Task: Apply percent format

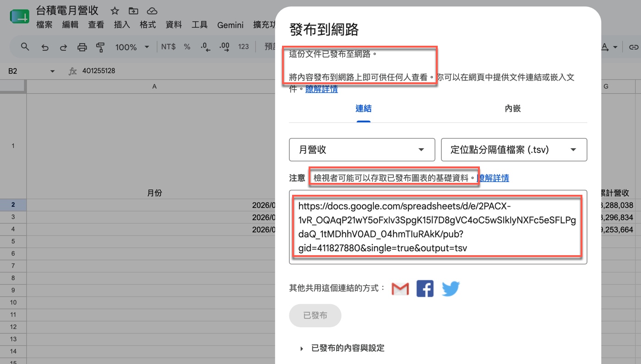Action: [187, 47]
